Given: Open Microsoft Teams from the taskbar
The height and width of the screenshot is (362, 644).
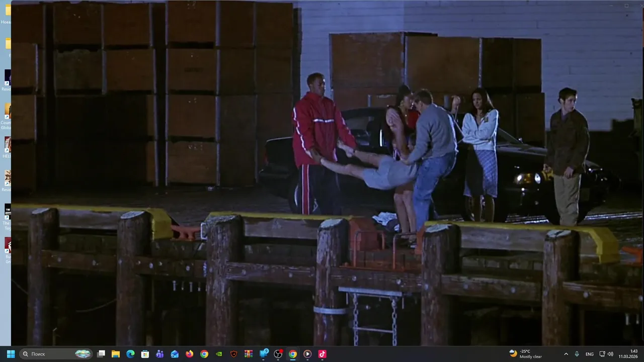Looking at the screenshot, I should 160,354.
